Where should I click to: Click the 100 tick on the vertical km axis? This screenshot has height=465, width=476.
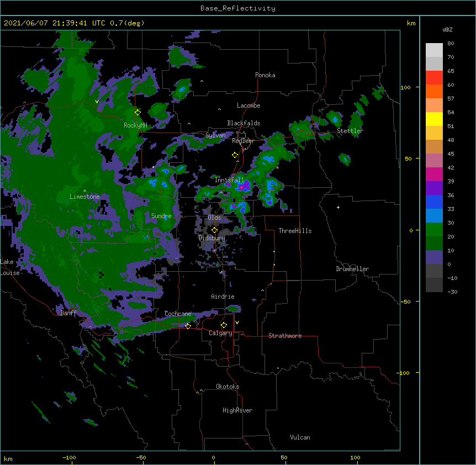[x=405, y=87]
